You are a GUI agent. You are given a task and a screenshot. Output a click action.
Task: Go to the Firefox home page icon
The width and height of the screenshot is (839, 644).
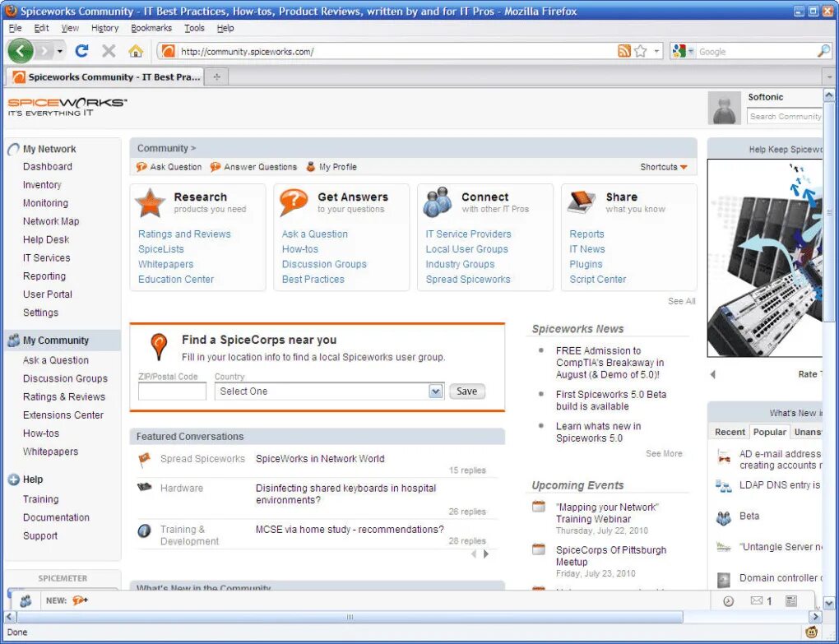click(x=136, y=51)
